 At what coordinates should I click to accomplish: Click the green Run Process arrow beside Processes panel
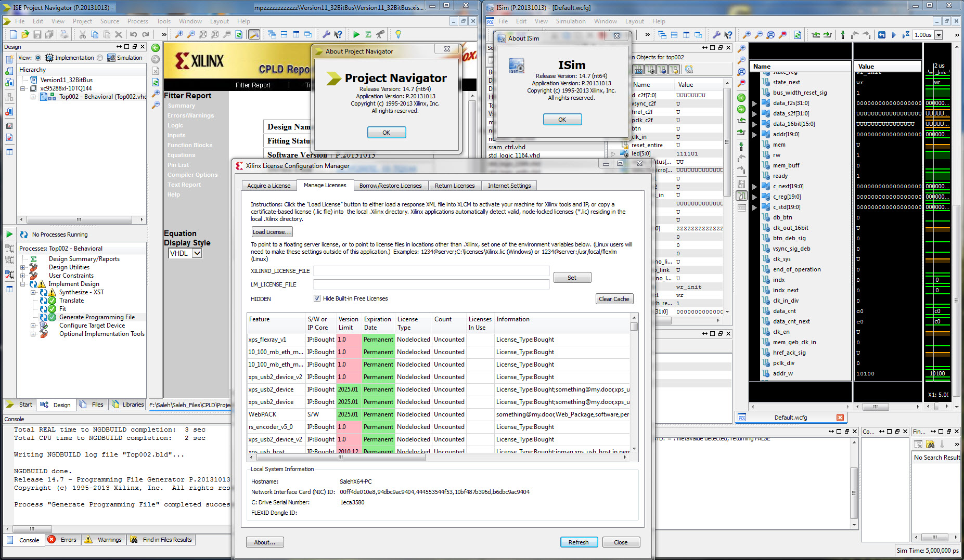click(9, 235)
